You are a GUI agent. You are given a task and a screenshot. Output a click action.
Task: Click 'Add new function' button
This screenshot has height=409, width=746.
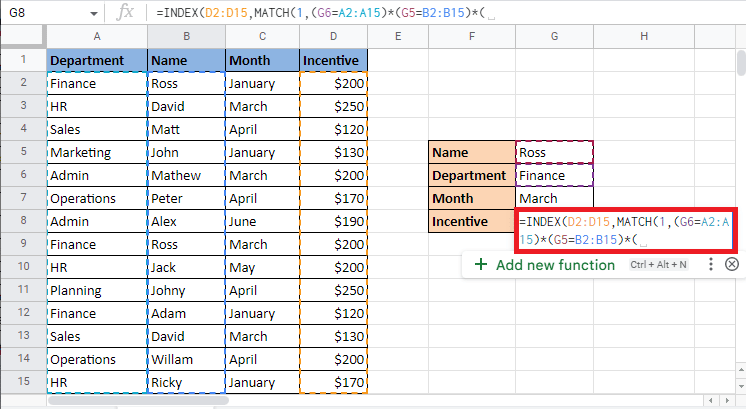click(555, 265)
